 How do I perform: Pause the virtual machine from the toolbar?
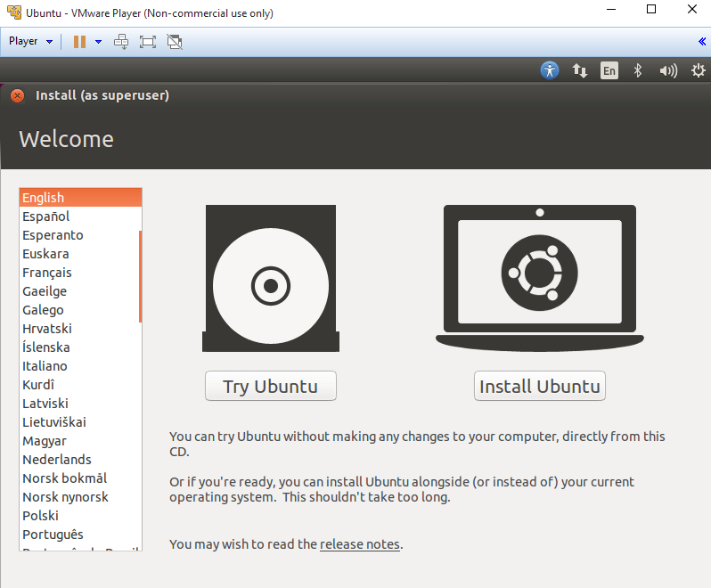(79, 41)
